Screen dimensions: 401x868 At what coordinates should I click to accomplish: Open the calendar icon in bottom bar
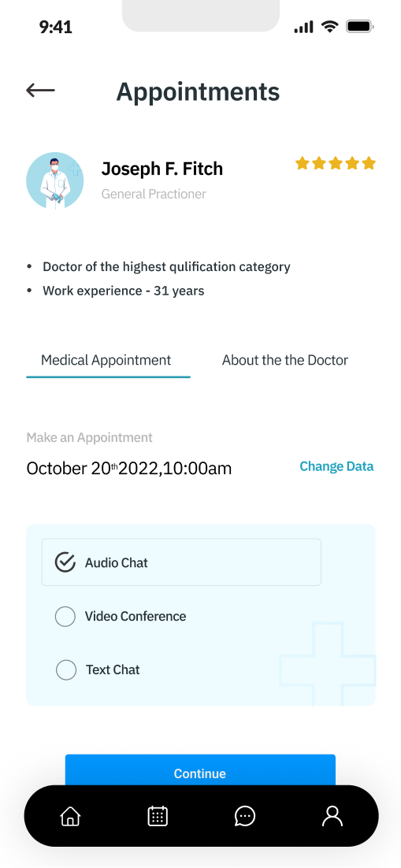158,816
